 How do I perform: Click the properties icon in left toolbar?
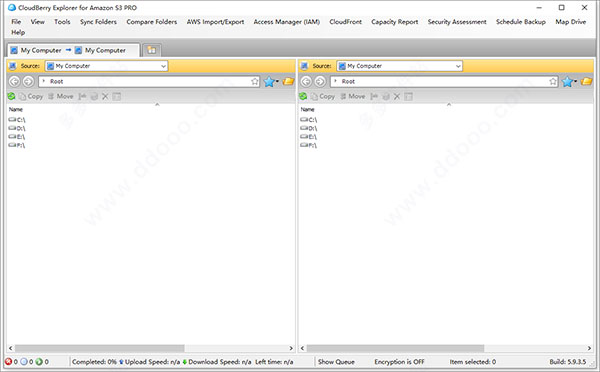tap(117, 96)
